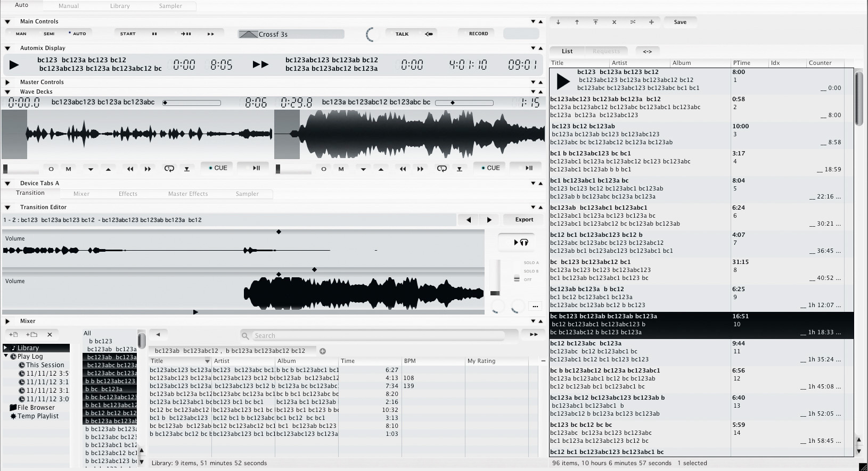Remove selected track with the X icon
The image size is (868, 471).
tap(614, 22)
